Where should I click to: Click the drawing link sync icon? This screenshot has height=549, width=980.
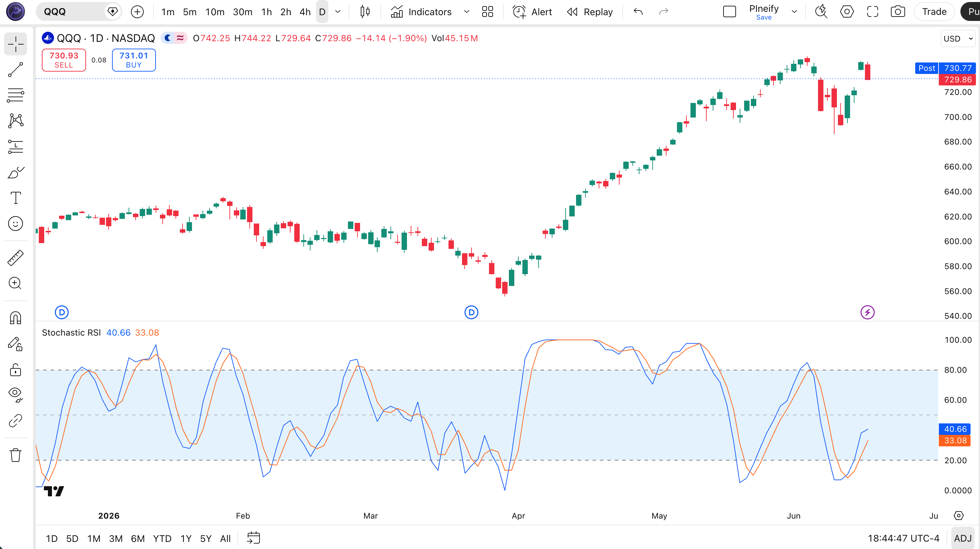click(x=16, y=421)
